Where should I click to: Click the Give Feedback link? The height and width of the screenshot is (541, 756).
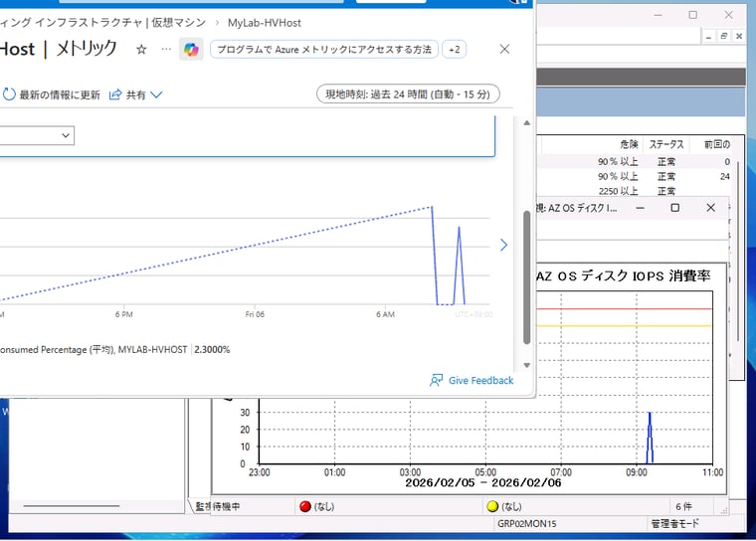pyautogui.click(x=472, y=381)
